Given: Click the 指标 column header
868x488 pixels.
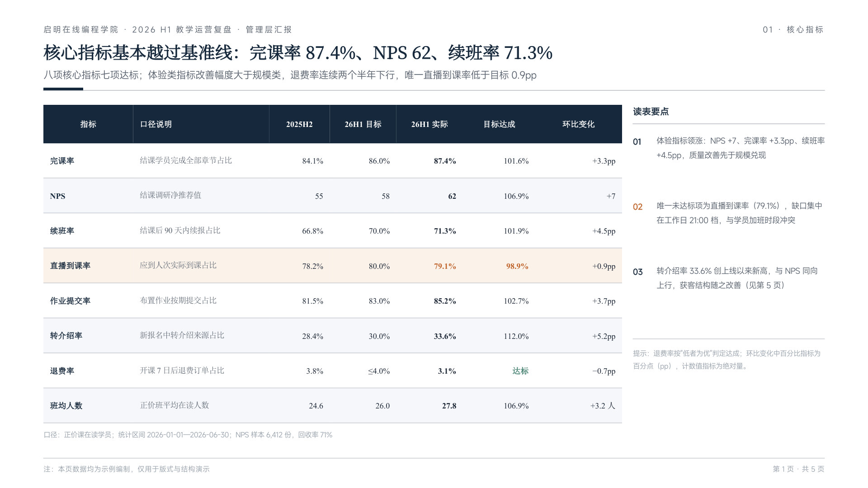Looking at the screenshot, I should pyautogui.click(x=88, y=124).
